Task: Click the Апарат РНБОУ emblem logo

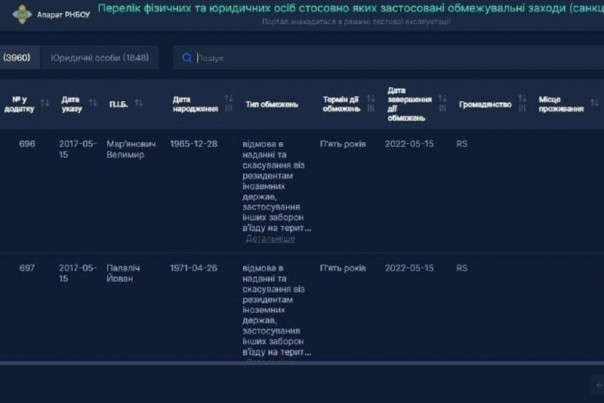Action: coord(21,15)
